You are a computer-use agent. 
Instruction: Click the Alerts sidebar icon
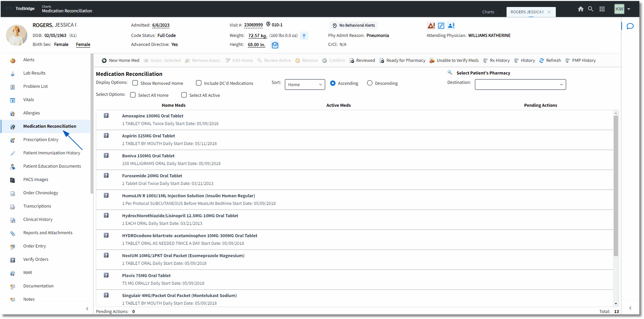click(x=13, y=61)
